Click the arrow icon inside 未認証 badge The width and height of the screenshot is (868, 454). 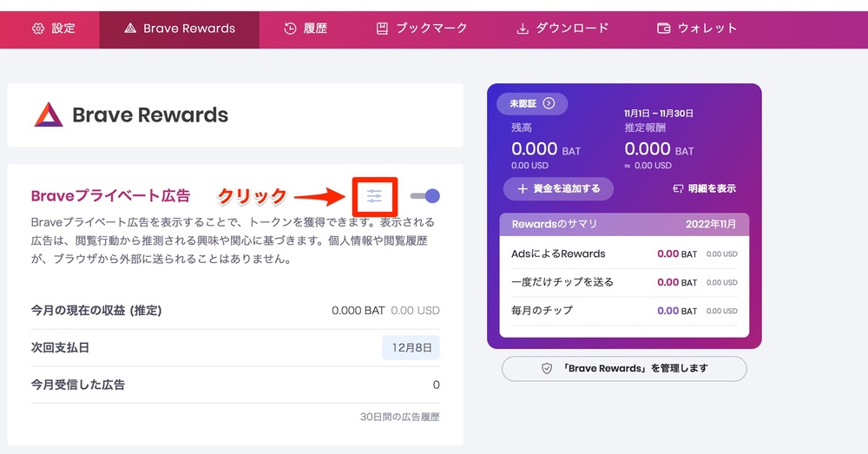pos(549,103)
